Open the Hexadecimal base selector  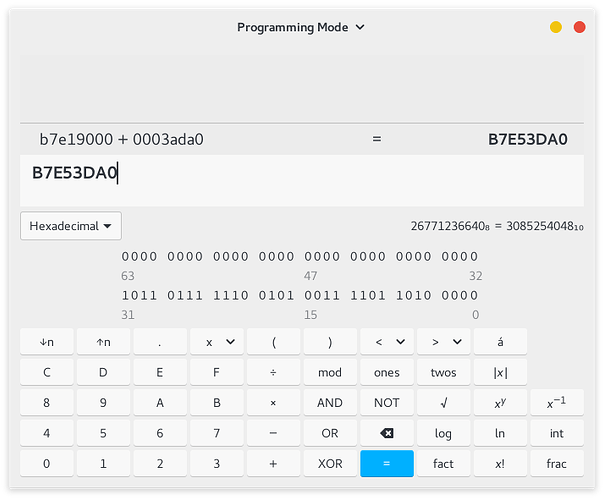pos(71,226)
